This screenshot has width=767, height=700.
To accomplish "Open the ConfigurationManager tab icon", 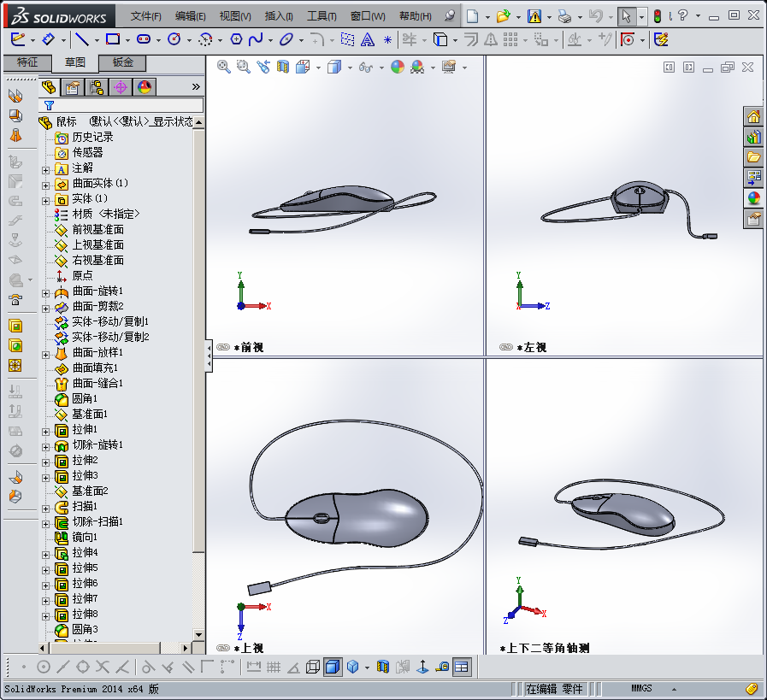I will pyautogui.click(x=97, y=87).
